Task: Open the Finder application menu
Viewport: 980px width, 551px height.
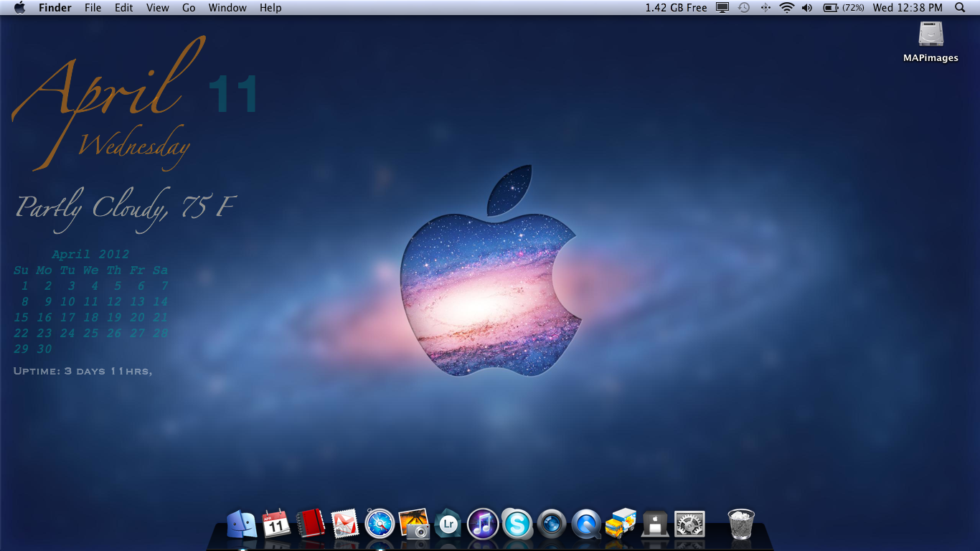Action: [55, 8]
